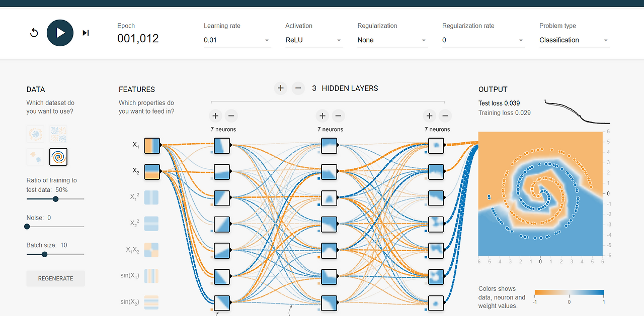Step forward one epoch with skip icon
This screenshot has height=316, width=644.
click(85, 32)
